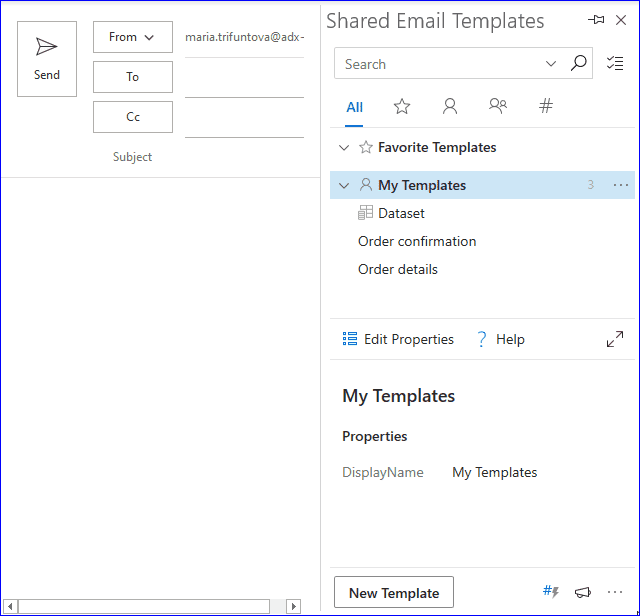The width and height of the screenshot is (640, 616).
Task: Click the horizontal scrollbar right arrow
Action: coord(293,606)
